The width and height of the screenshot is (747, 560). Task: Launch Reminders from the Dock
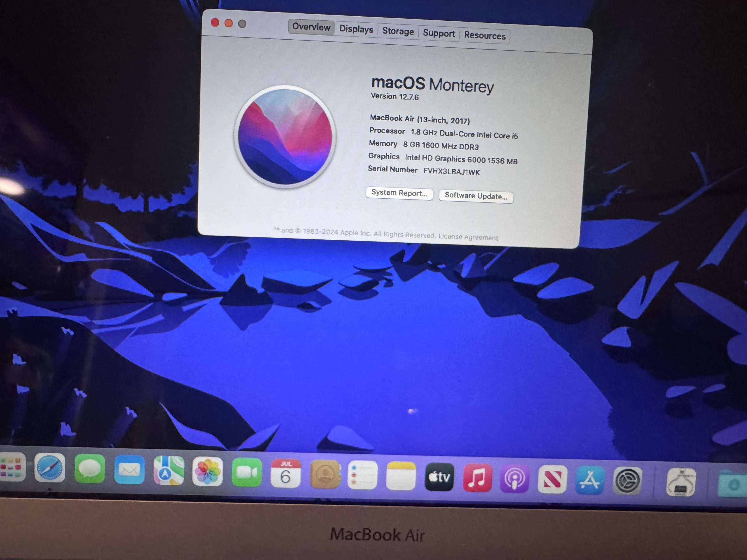click(x=362, y=475)
